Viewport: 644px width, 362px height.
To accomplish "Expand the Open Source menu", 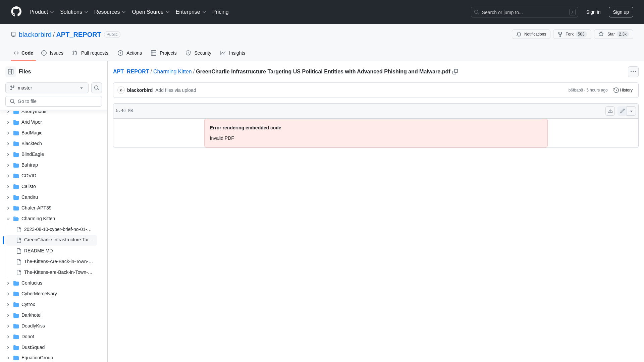I will pos(151,12).
